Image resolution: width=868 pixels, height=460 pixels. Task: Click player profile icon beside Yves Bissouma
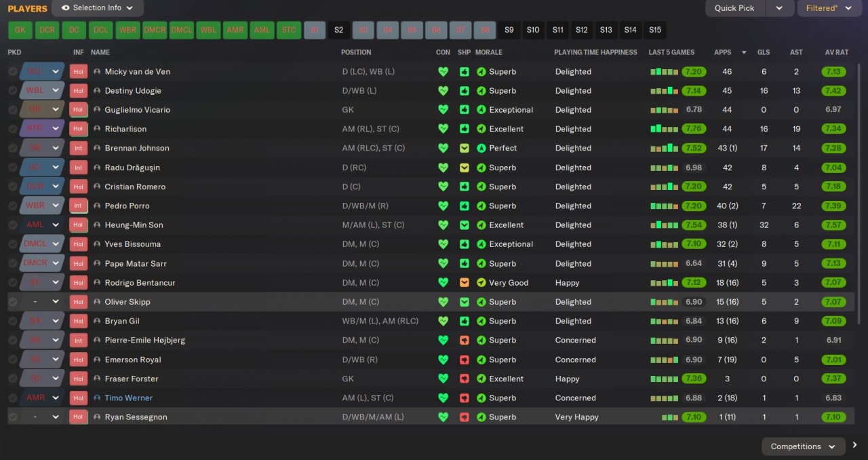click(97, 244)
